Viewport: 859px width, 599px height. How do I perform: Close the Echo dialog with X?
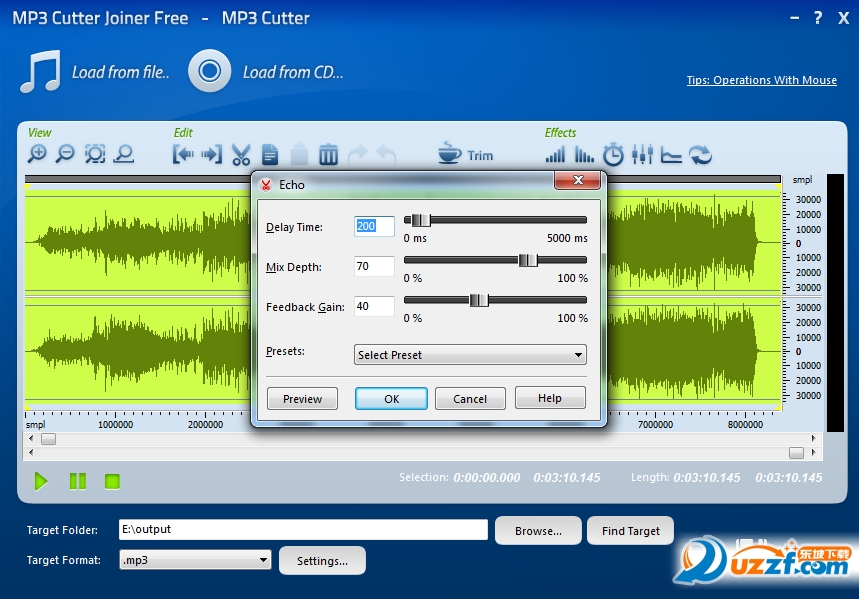tap(577, 180)
